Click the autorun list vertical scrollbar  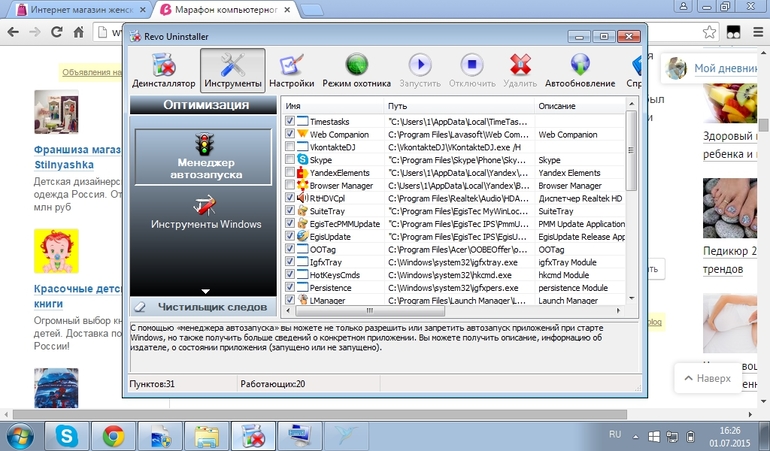tap(632, 150)
